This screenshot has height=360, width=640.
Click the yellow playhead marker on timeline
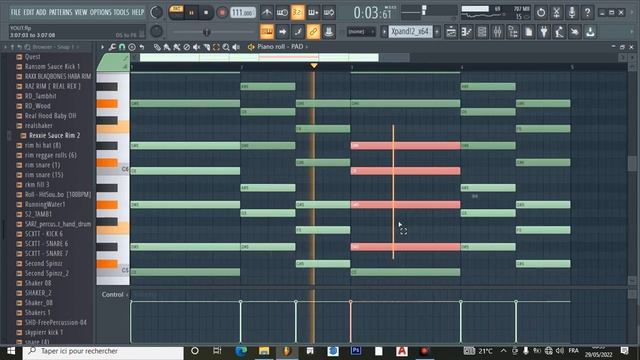click(313, 66)
